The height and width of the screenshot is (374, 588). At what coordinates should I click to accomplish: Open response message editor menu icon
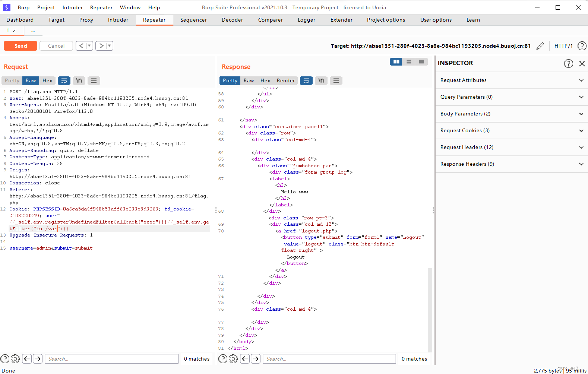tap(336, 80)
